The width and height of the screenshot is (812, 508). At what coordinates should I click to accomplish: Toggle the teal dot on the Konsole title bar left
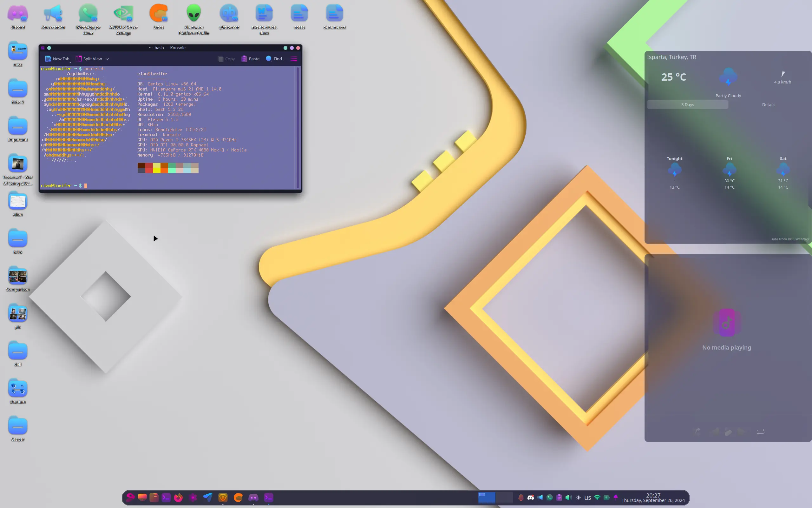49,48
